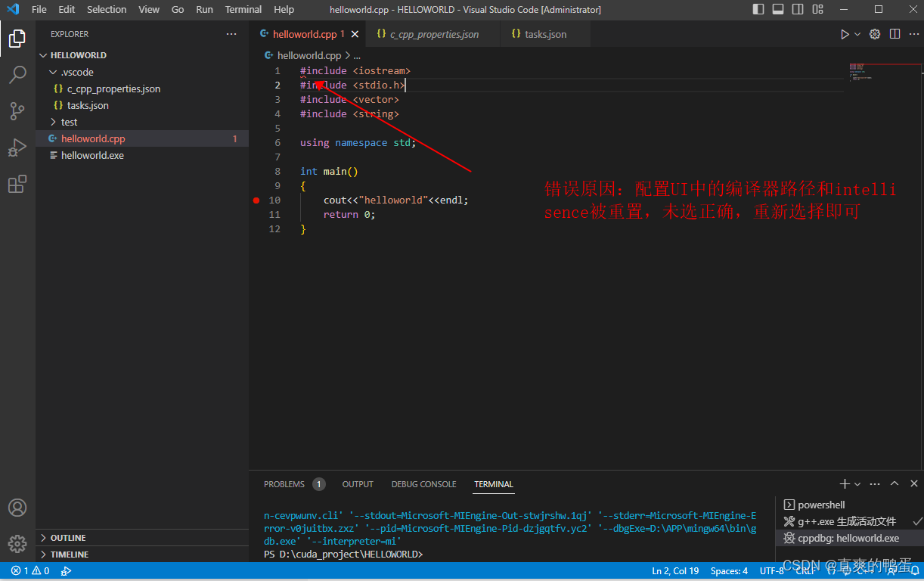924x581 pixels.
Task: Open the Help menu
Action: coord(284,10)
